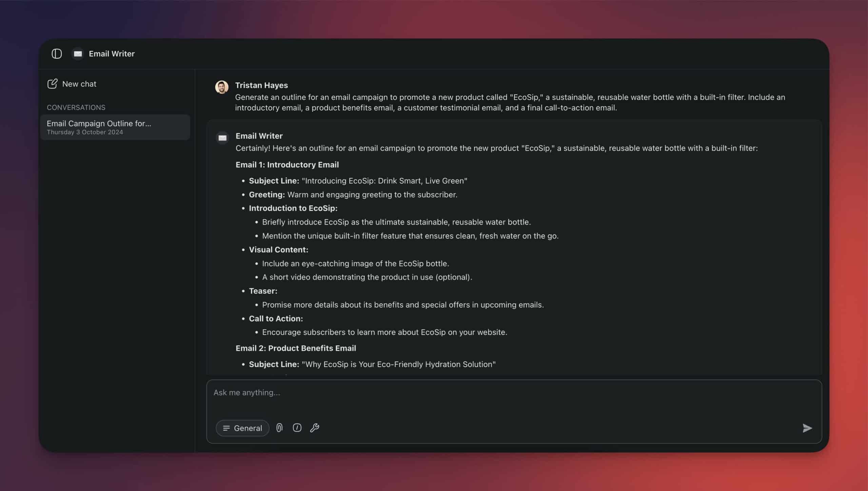Open slash commands via the slash icon

(297, 428)
